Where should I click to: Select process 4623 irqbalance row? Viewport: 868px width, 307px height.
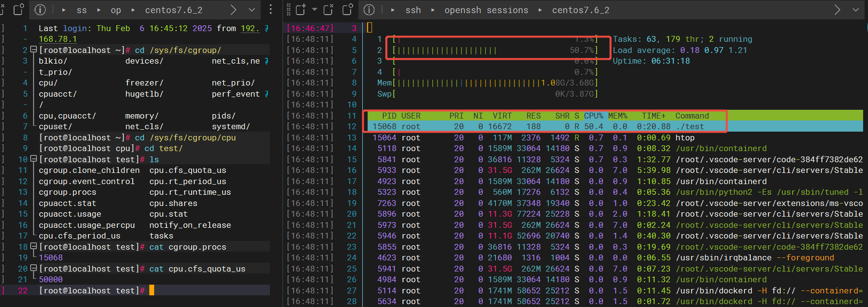pyautogui.click(x=615, y=257)
